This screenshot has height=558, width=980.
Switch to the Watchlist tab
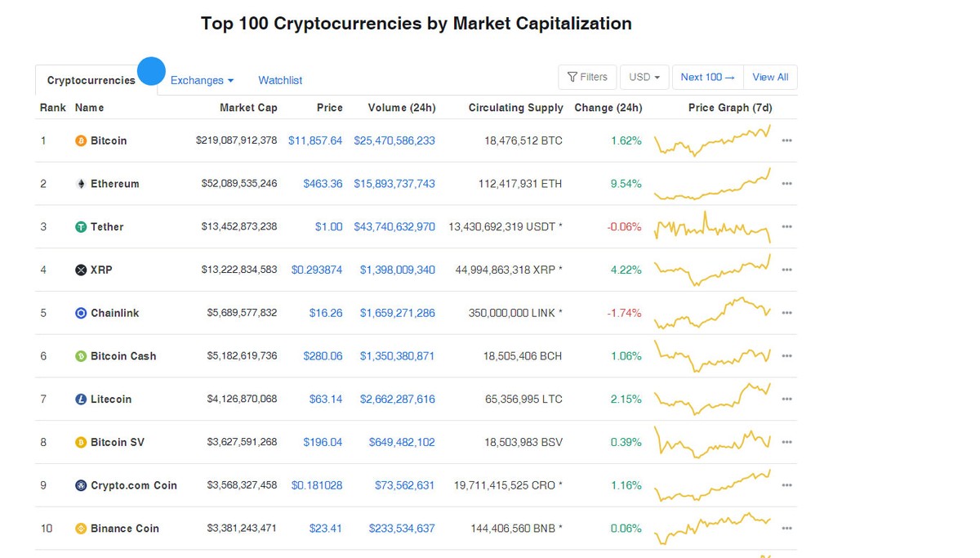coord(279,80)
